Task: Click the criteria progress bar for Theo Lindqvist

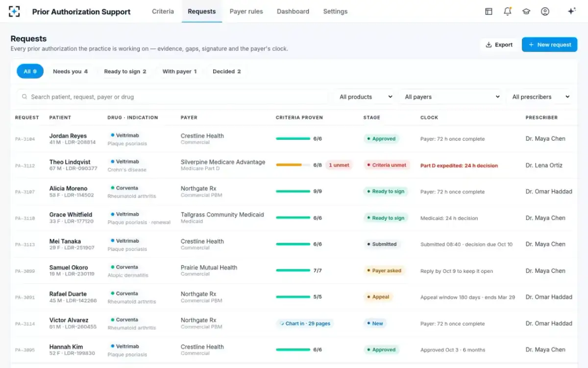Action: point(293,165)
